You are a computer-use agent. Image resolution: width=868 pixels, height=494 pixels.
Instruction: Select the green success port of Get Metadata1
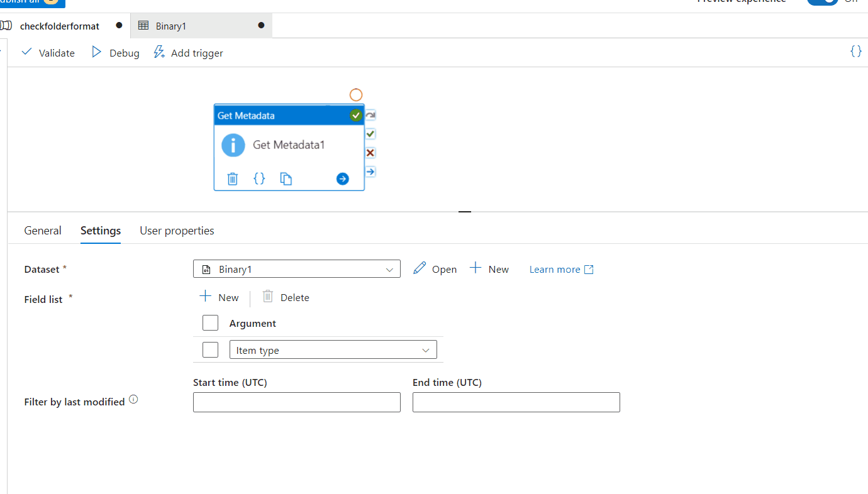click(370, 134)
